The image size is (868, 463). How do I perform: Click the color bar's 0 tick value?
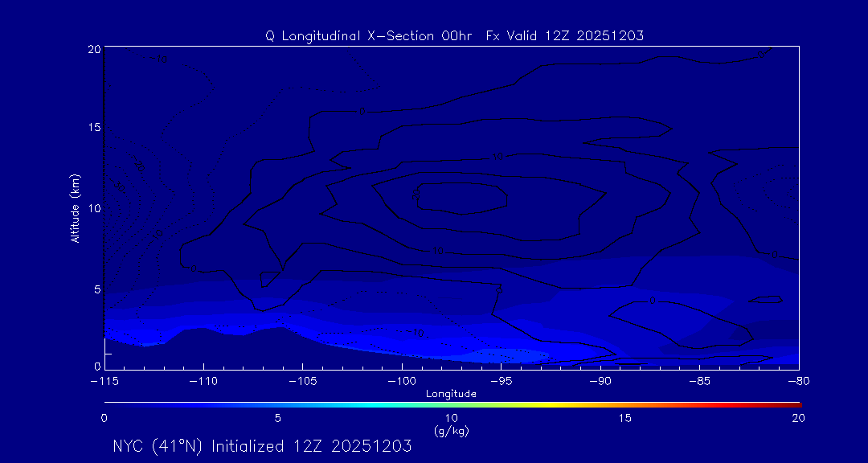104,420
